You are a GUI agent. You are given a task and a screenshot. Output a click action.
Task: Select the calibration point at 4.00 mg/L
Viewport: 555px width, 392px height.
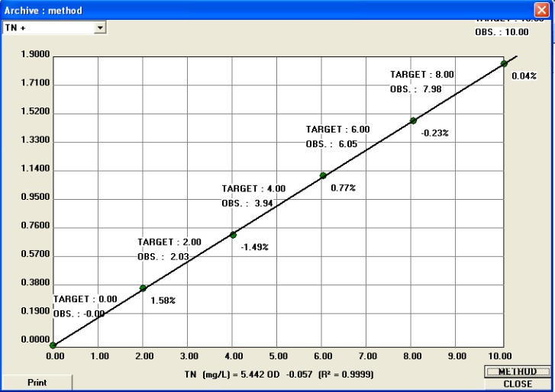(x=233, y=235)
